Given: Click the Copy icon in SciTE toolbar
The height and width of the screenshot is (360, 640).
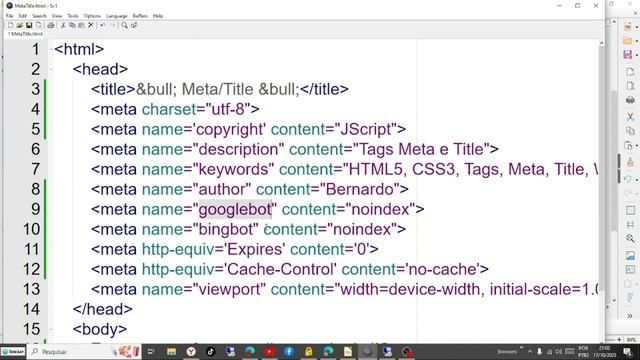Looking at the screenshot, I should pos(72,25).
